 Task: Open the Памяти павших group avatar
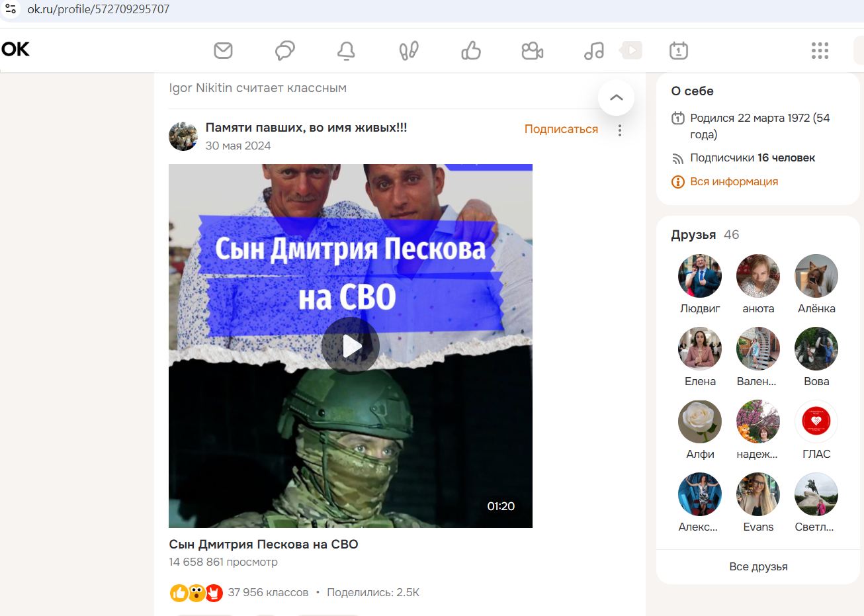183,136
